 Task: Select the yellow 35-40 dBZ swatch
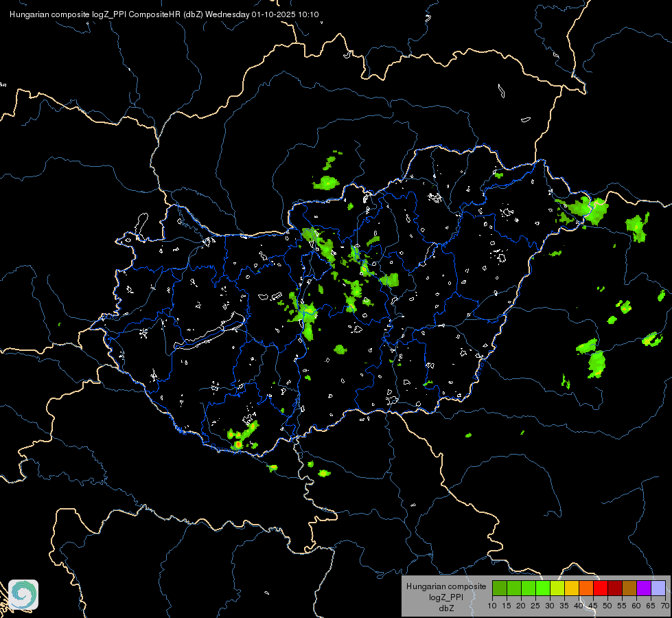click(572, 588)
